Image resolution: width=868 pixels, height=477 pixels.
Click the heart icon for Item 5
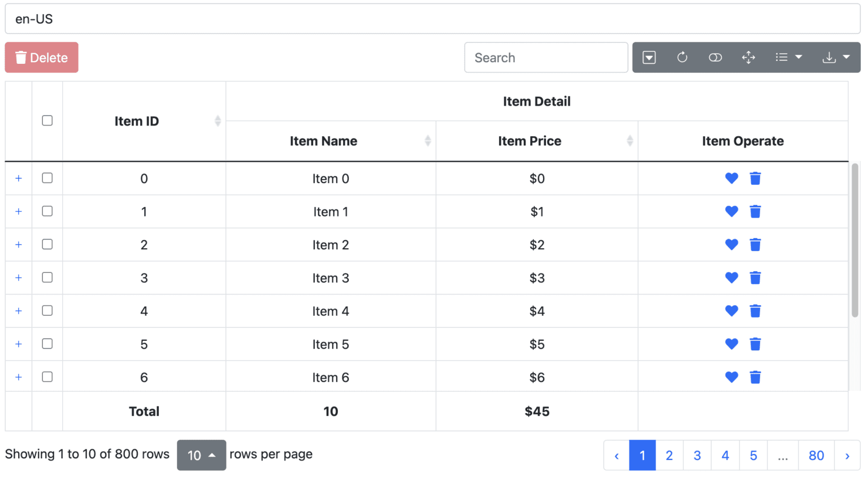(x=731, y=344)
